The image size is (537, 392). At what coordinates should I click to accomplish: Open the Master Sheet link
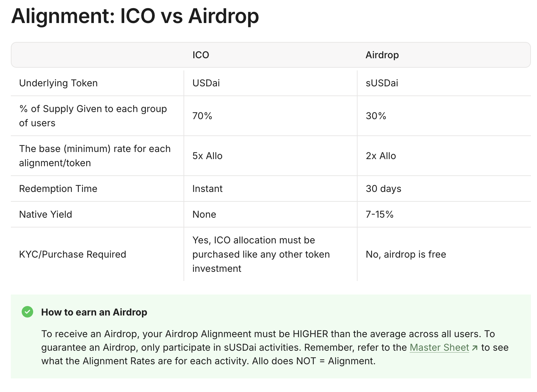click(x=439, y=348)
